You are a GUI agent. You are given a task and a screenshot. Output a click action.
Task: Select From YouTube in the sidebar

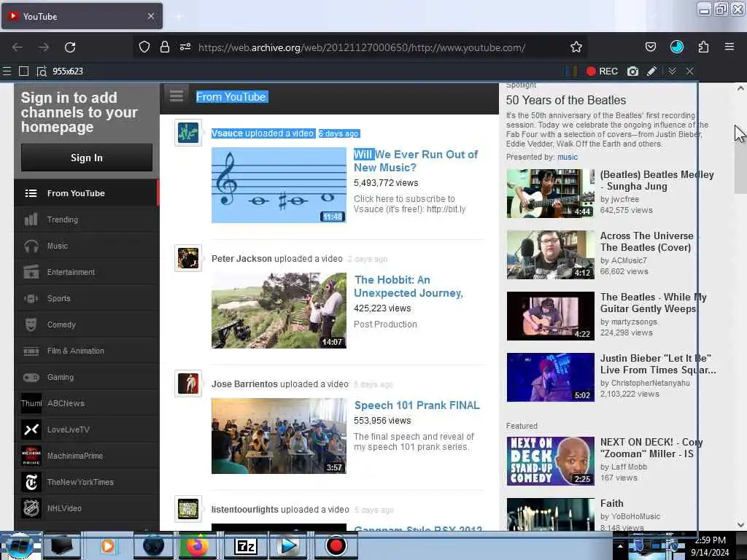pyautogui.click(x=86, y=193)
